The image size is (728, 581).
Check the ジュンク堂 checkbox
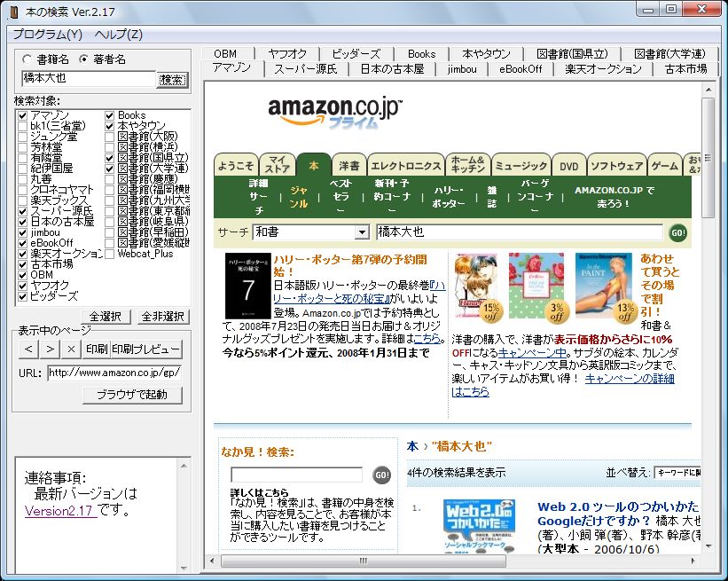pos(22,137)
